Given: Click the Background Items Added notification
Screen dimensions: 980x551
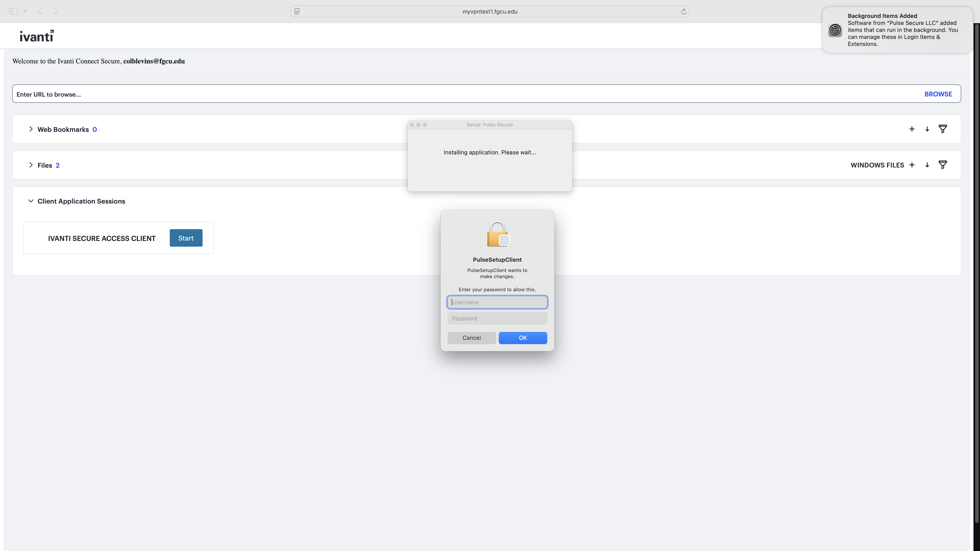Looking at the screenshot, I should [x=897, y=30].
